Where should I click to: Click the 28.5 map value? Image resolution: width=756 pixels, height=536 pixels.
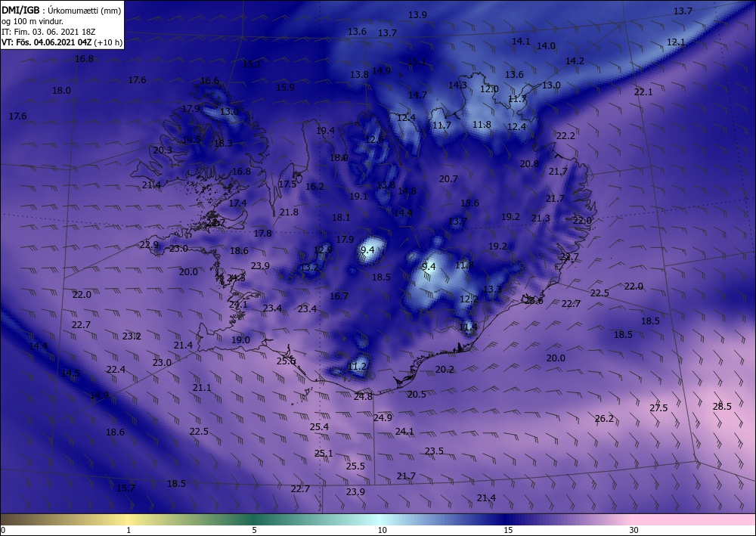click(x=722, y=406)
